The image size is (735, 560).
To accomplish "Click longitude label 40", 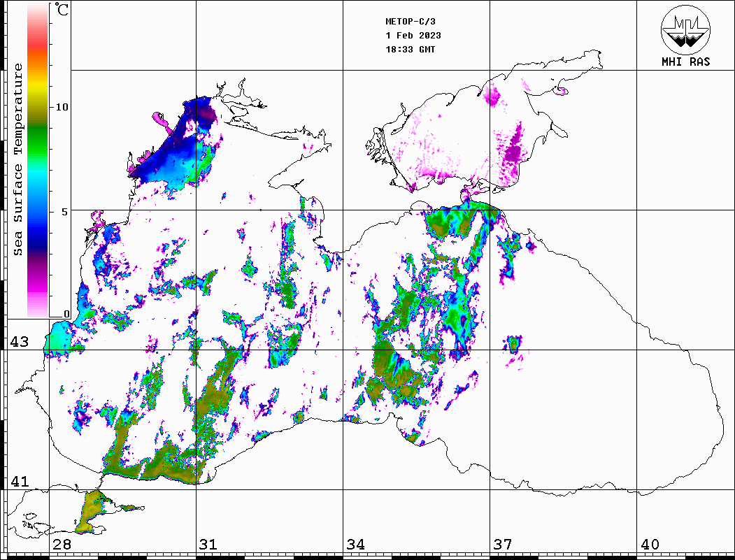I will 650,545.
